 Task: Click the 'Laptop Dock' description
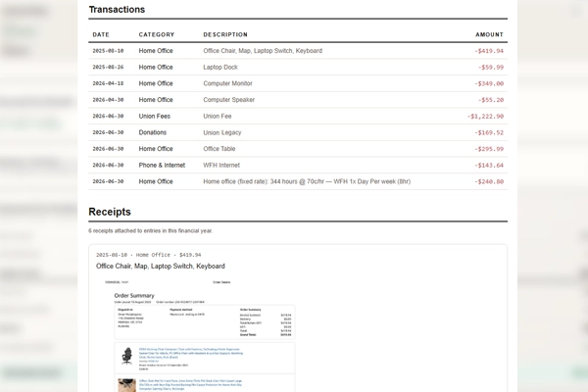click(x=220, y=68)
